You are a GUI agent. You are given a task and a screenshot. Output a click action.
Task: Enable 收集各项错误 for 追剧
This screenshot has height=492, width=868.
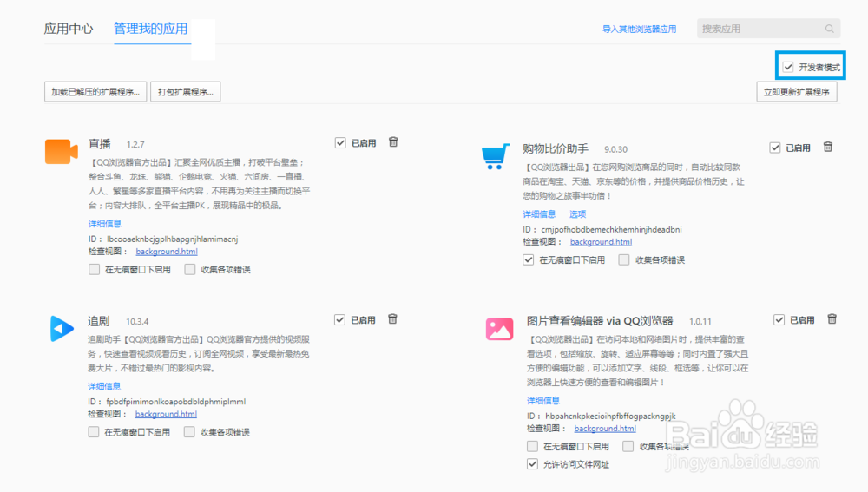(189, 432)
